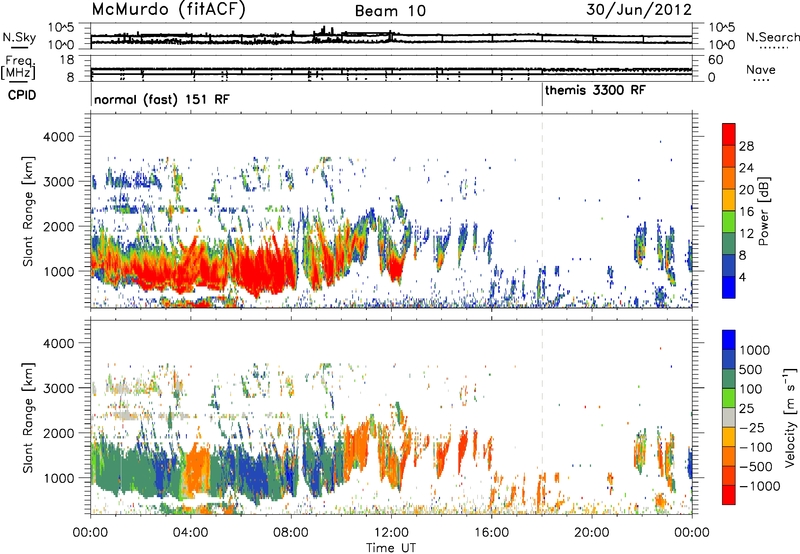The width and height of the screenshot is (800, 554).
Task: Click the power colorbar value 4
Action: (743, 278)
